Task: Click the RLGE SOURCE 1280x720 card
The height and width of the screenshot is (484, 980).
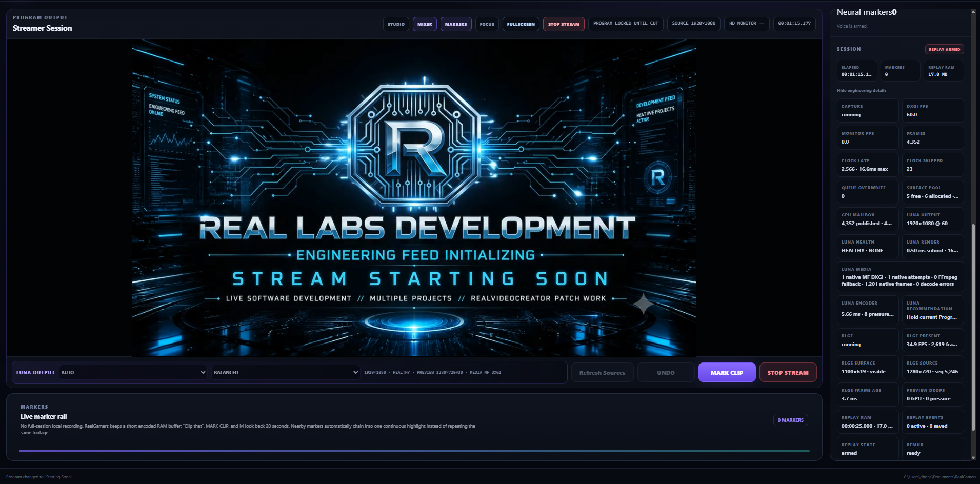Action: click(x=933, y=368)
